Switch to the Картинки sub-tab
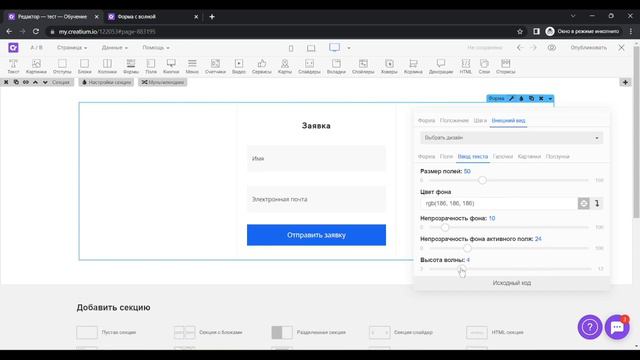 point(529,156)
